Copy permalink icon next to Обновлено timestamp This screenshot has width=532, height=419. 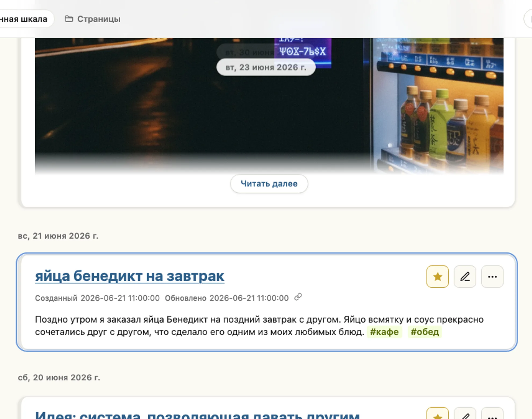pyautogui.click(x=298, y=297)
